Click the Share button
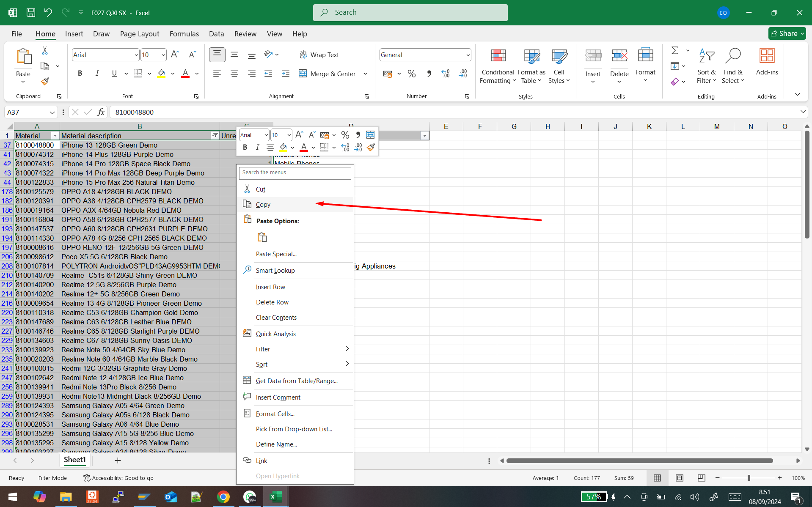This screenshot has width=812, height=507. (x=787, y=33)
